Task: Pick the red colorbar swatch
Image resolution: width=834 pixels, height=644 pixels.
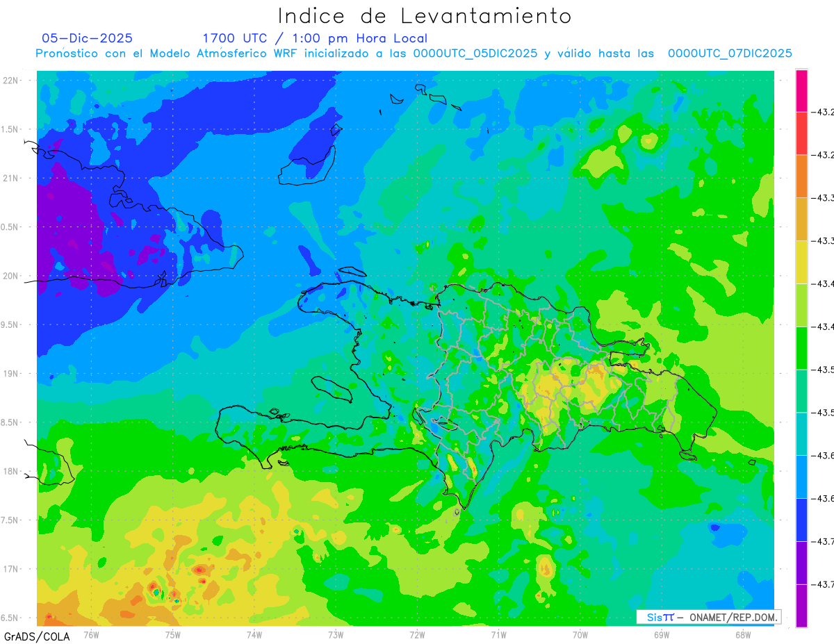Action: [x=801, y=133]
